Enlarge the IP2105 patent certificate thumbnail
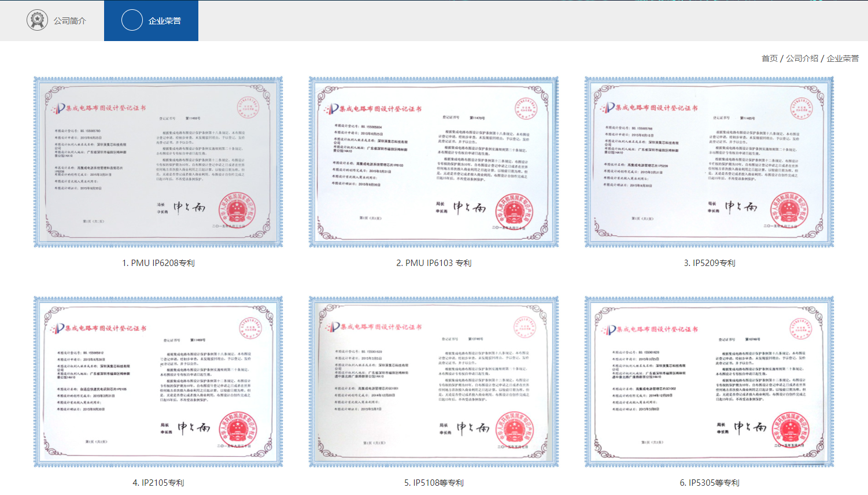 point(158,382)
